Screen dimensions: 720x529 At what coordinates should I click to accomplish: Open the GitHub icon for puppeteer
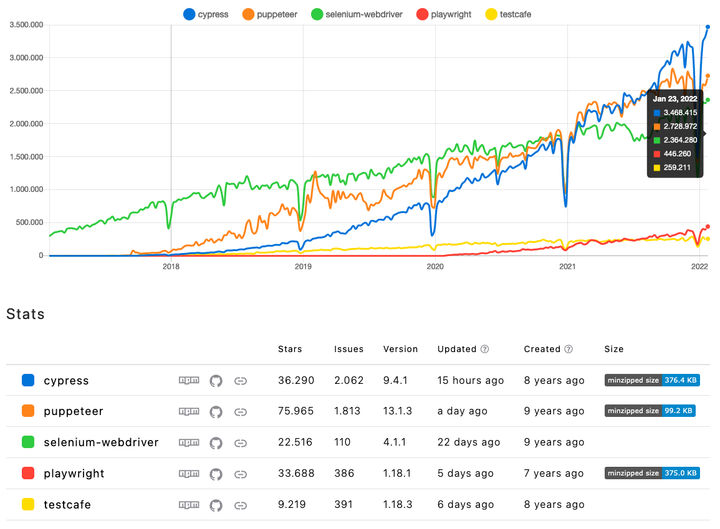click(x=216, y=411)
